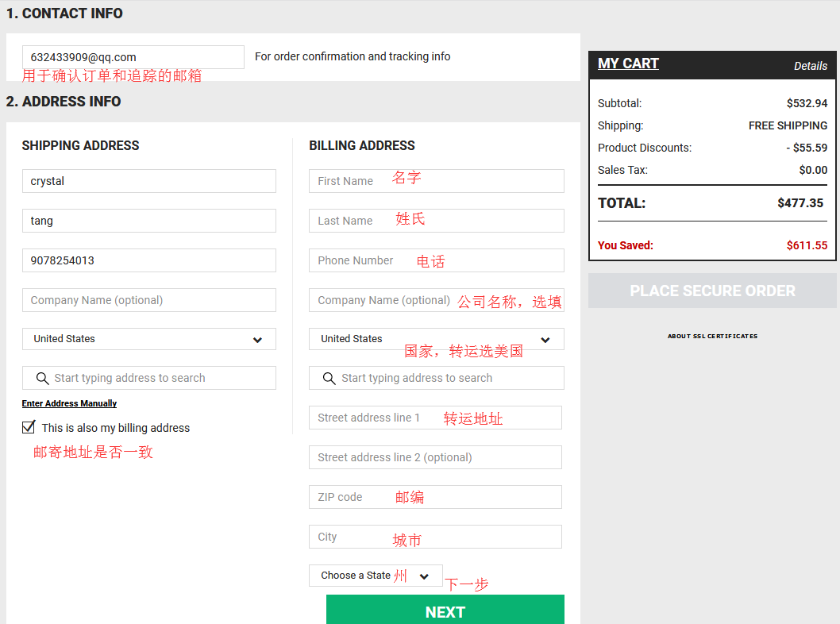Click the green NEXT button
Viewport: 840px width, 624px height.
(x=445, y=611)
